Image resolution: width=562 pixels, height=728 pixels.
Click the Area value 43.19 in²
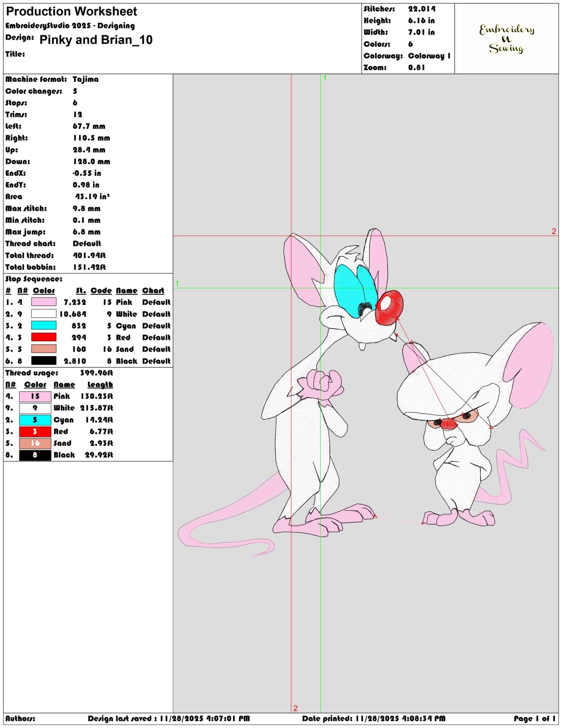(92, 197)
